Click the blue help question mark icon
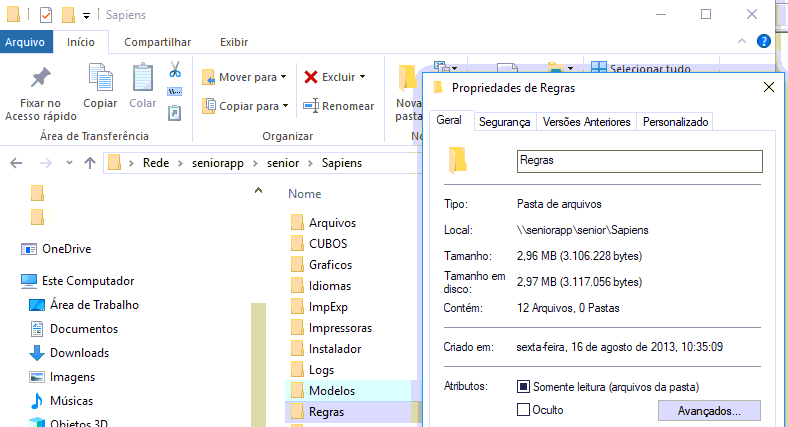Image resolution: width=788 pixels, height=427 pixels. [x=764, y=42]
